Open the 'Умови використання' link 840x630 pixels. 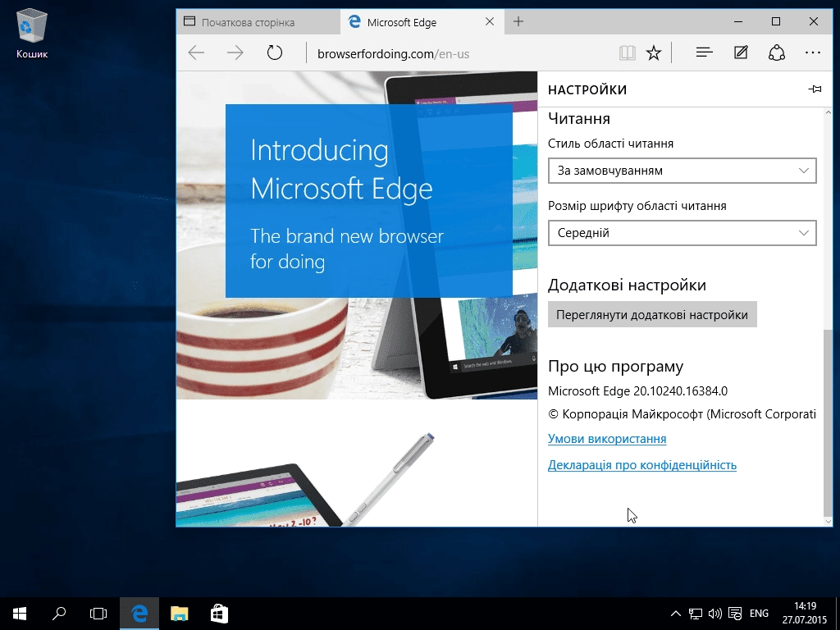(607, 439)
